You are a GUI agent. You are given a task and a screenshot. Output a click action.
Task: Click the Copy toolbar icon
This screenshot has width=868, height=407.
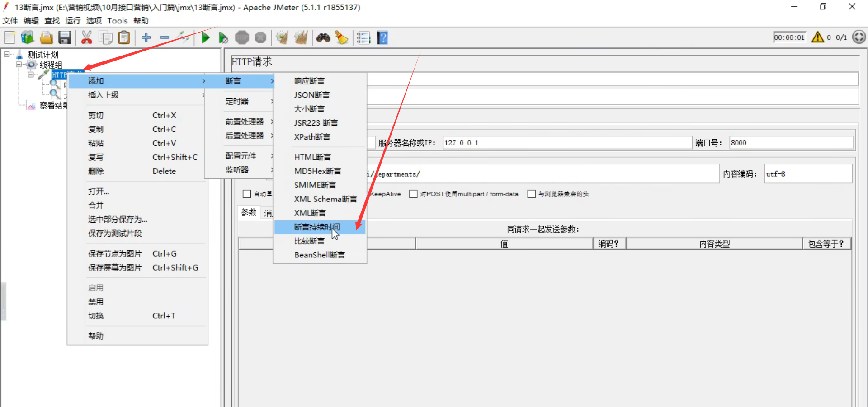tap(105, 37)
